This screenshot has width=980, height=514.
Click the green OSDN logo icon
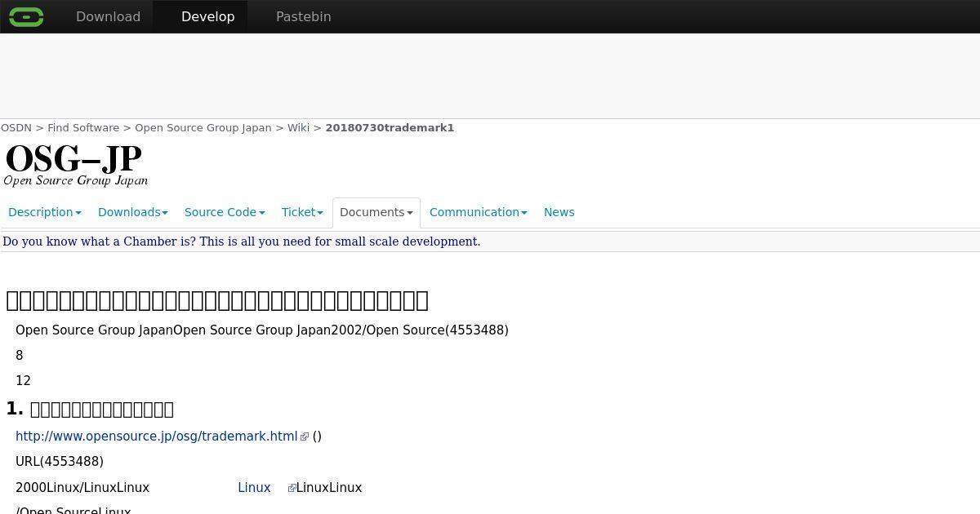pyautogui.click(x=26, y=16)
